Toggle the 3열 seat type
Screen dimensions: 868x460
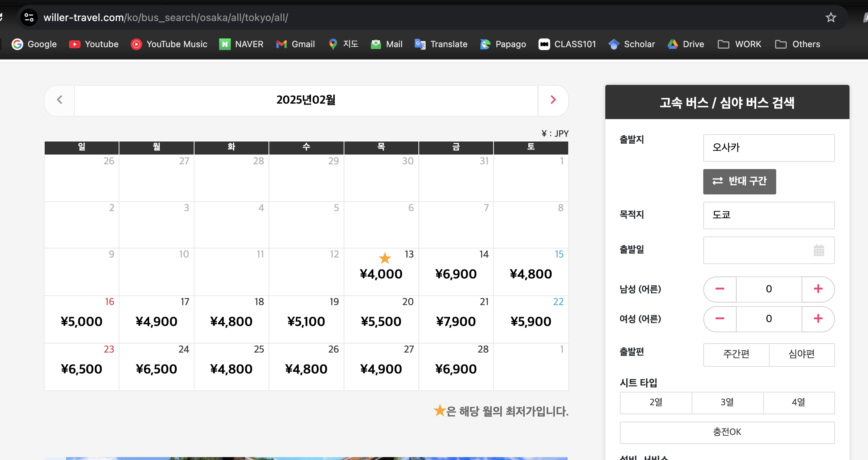click(727, 402)
